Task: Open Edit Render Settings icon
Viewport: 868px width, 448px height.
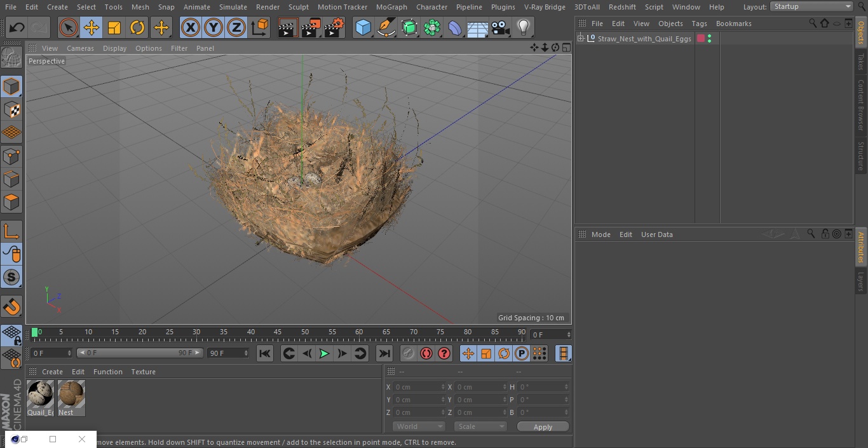Action: point(334,28)
